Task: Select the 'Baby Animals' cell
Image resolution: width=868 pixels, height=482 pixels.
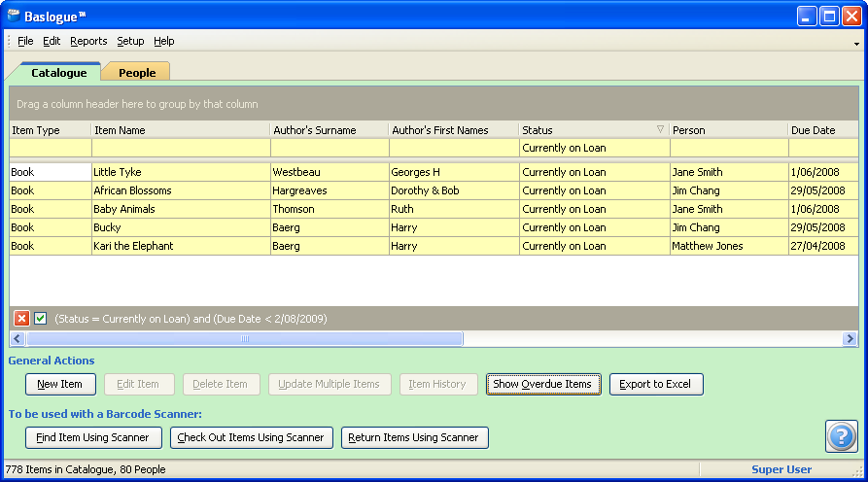Action: 181,209
